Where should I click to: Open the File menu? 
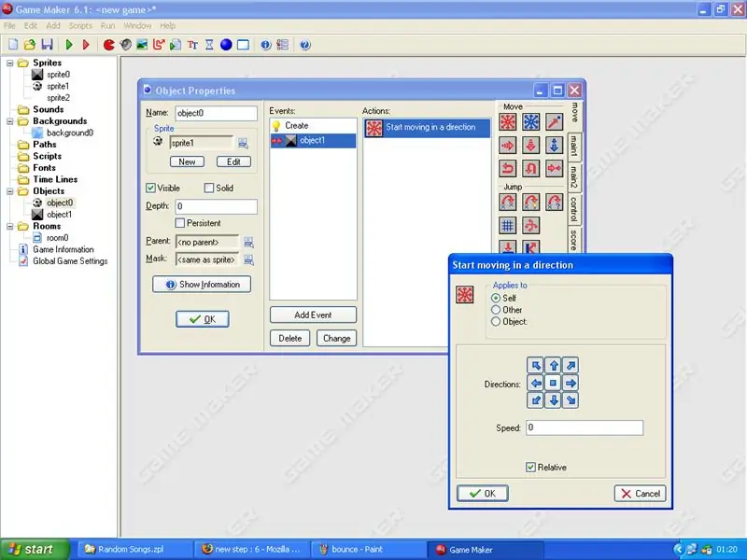pos(9,26)
